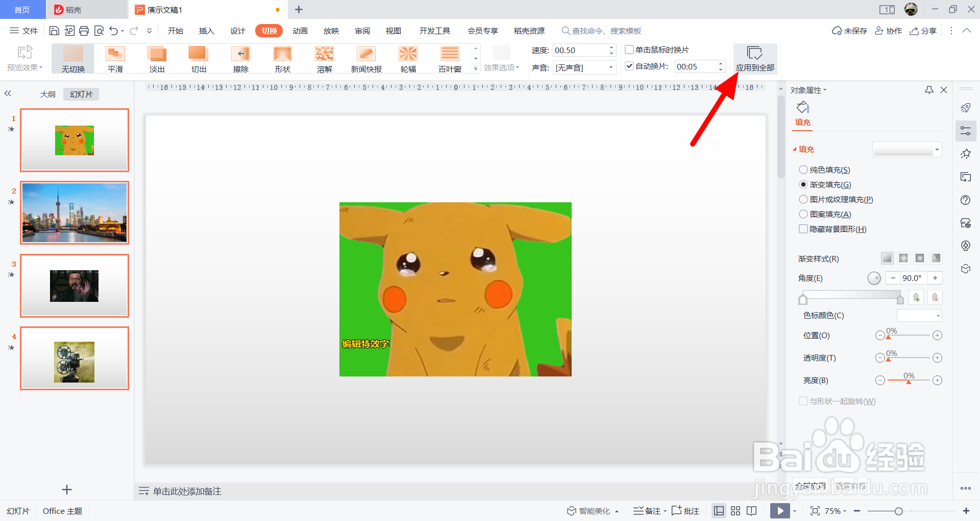
Task: Open print preview icon
Action: (99, 31)
